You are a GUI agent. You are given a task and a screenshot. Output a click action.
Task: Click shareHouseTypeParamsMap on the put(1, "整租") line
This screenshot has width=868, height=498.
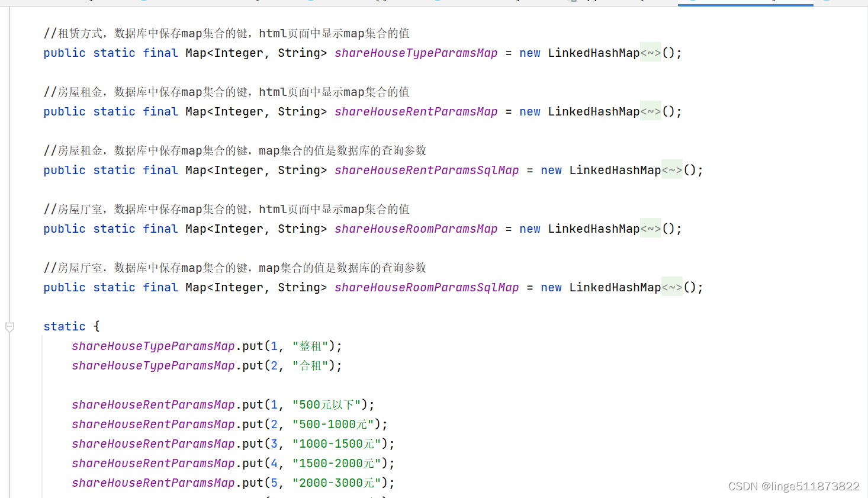[x=153, y=346]
